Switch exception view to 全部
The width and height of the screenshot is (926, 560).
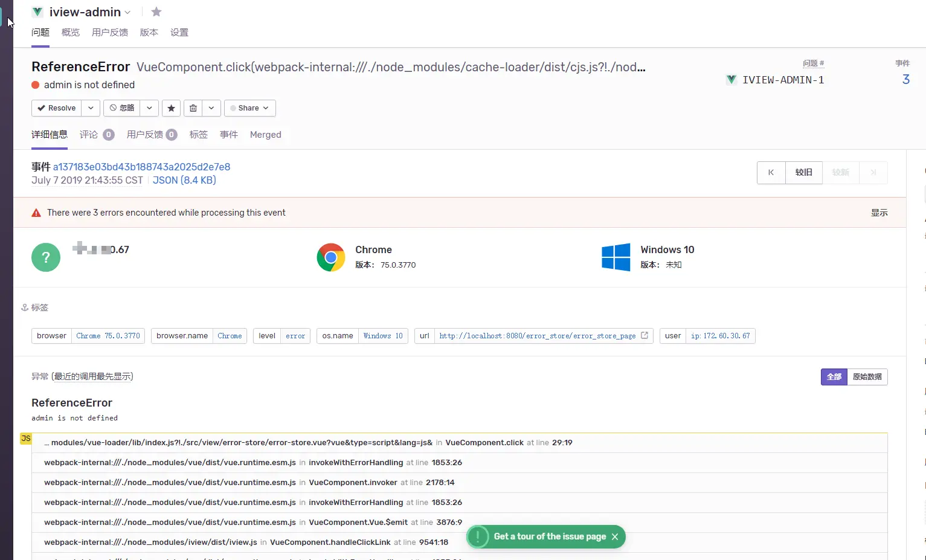pos(834,377)
